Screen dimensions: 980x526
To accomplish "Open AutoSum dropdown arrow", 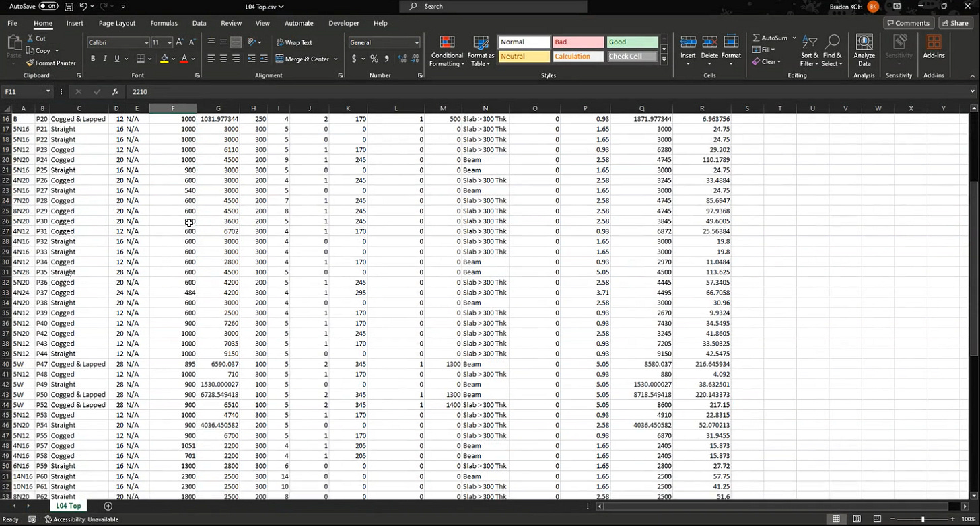I will (794, 38).
